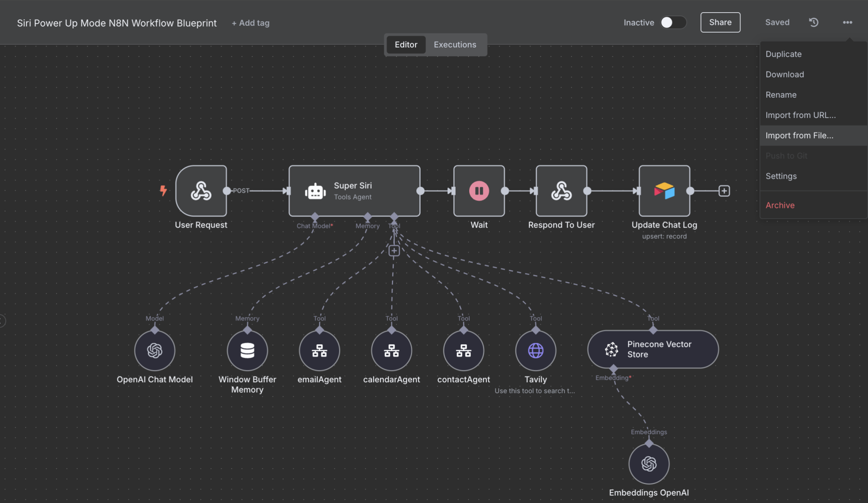Select the User Request webhook node icon
This screenshot has width=868, height=503.
coord(201,191)
